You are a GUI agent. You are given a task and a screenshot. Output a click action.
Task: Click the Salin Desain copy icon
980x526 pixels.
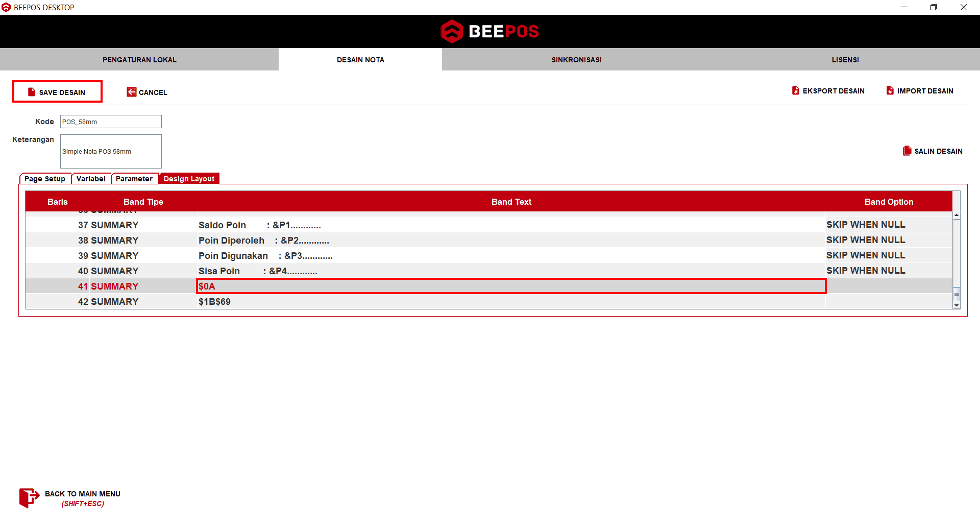pos(906,151)
